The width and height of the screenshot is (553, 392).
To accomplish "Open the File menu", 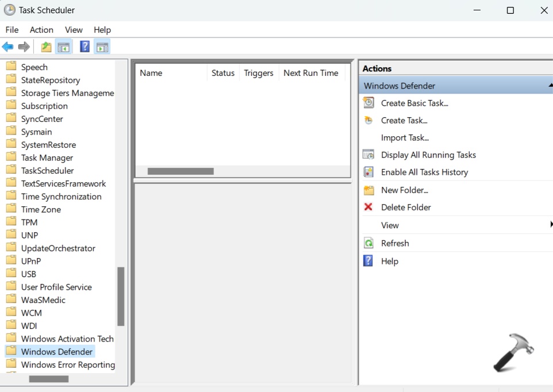I will coord(12,30).
